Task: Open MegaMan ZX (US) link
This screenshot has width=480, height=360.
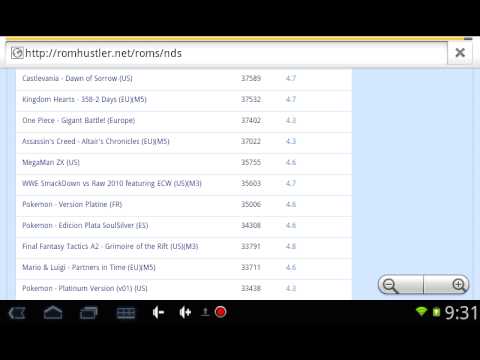Action: point(51,162)
